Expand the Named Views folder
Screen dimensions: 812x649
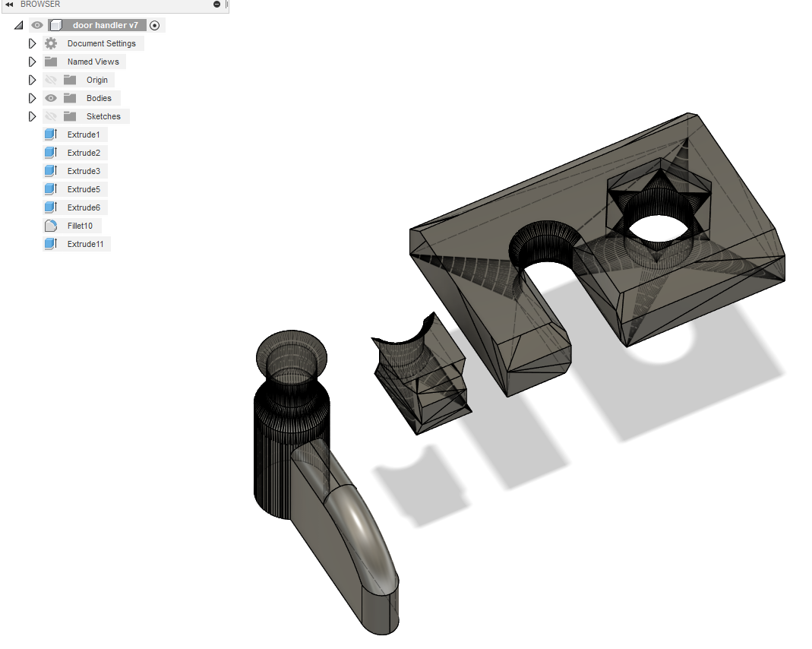point(32,62)
